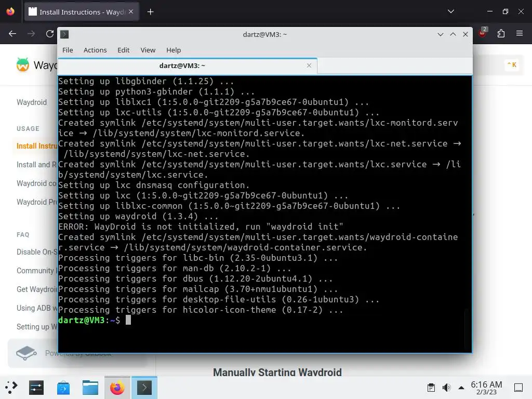Expand the hidden system tray icons arrow
This screenshot has width=532, height=399.
461,388
